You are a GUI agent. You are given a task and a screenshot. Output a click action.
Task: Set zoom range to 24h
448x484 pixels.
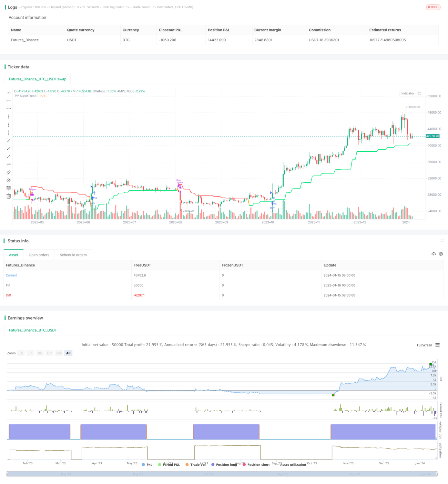coord(59,353)
